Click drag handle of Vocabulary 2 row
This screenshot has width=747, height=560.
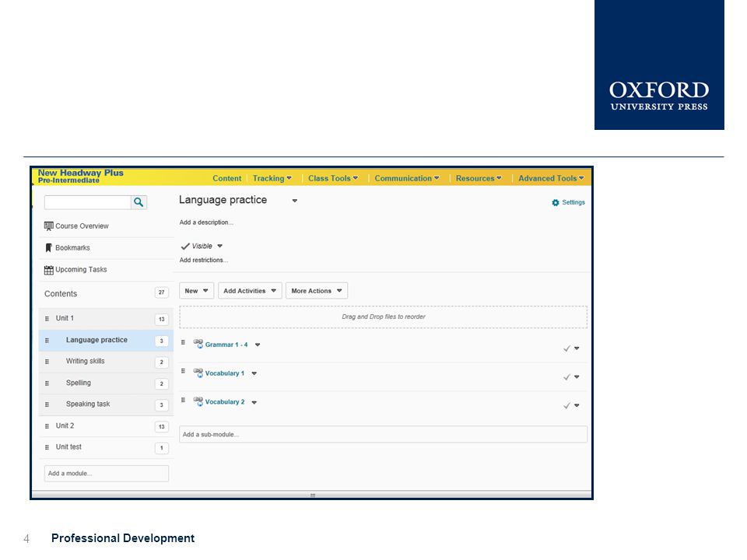click(x=183, y=400)
